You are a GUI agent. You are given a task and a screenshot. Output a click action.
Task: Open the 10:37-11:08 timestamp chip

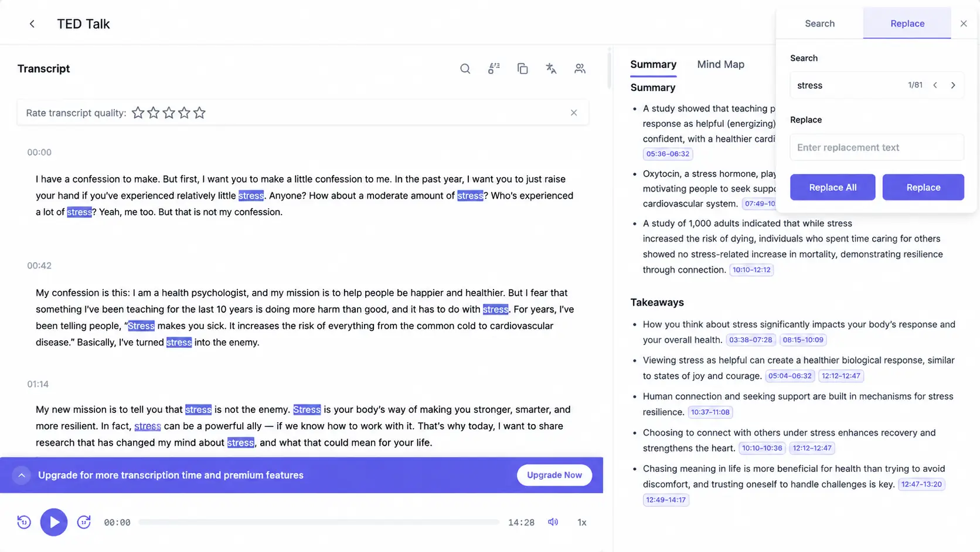coord(710,412)
